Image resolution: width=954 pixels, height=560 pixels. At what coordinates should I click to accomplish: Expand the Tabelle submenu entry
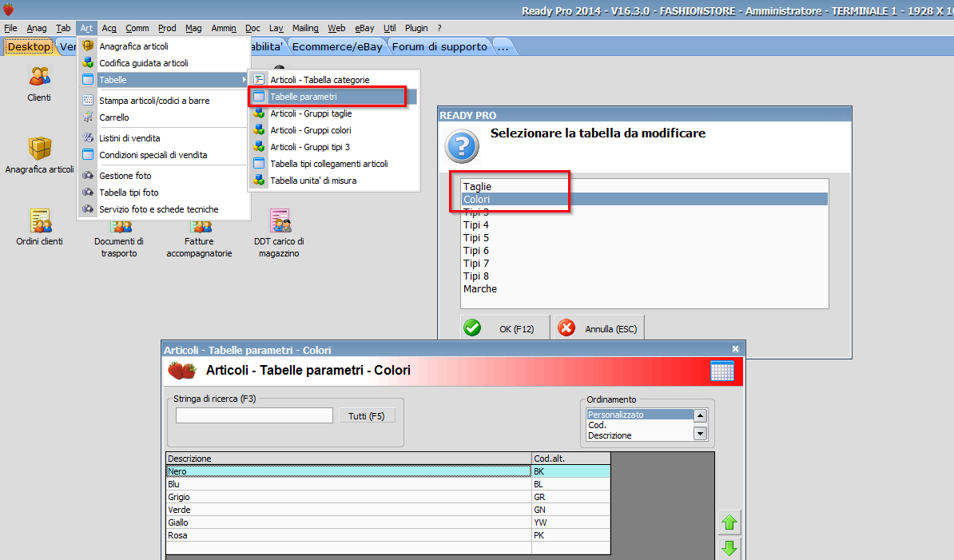tap(165, 80)
